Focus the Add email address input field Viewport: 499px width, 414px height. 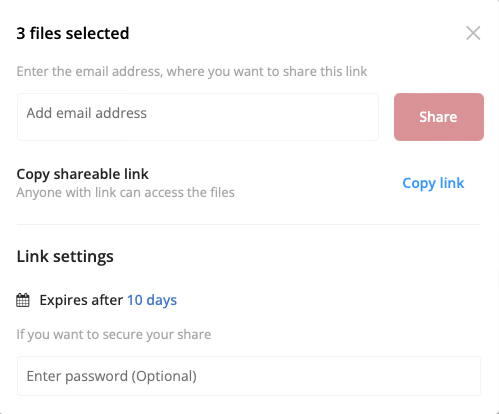tap(198, 117)
